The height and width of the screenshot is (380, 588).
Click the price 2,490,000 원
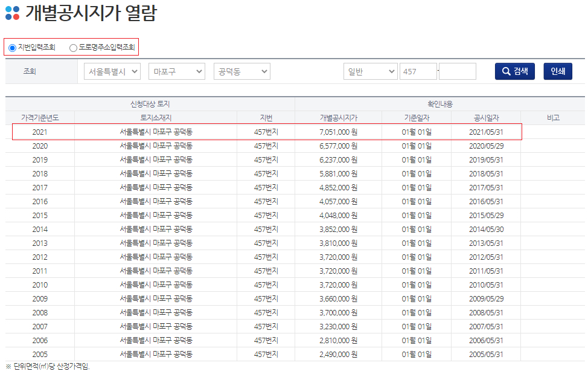(x=338, y=354)
